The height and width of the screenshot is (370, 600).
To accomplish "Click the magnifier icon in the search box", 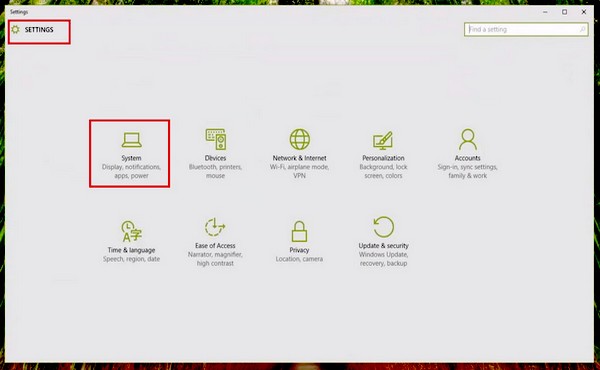I will tap(582, 29).
